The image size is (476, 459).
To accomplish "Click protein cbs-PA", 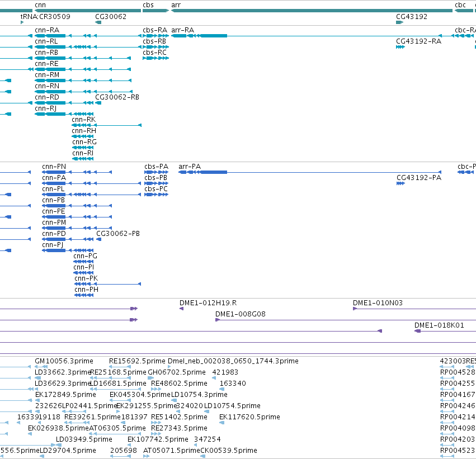I will point(157,167).
